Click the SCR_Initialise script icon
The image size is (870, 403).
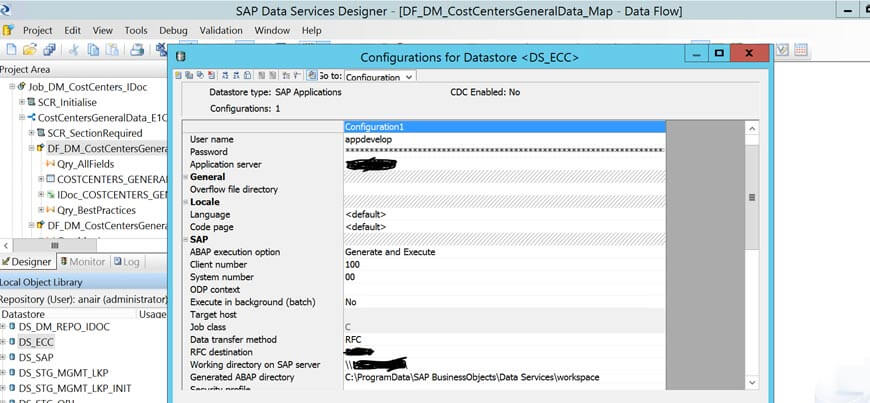pyautogui.click(x=32, y=103)
